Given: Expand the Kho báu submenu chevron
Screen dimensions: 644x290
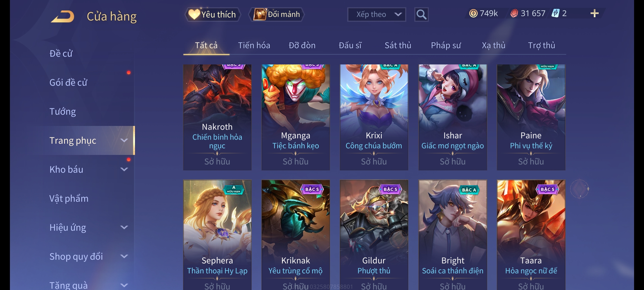Looking at the screenshot, I should tap(124, 169).
